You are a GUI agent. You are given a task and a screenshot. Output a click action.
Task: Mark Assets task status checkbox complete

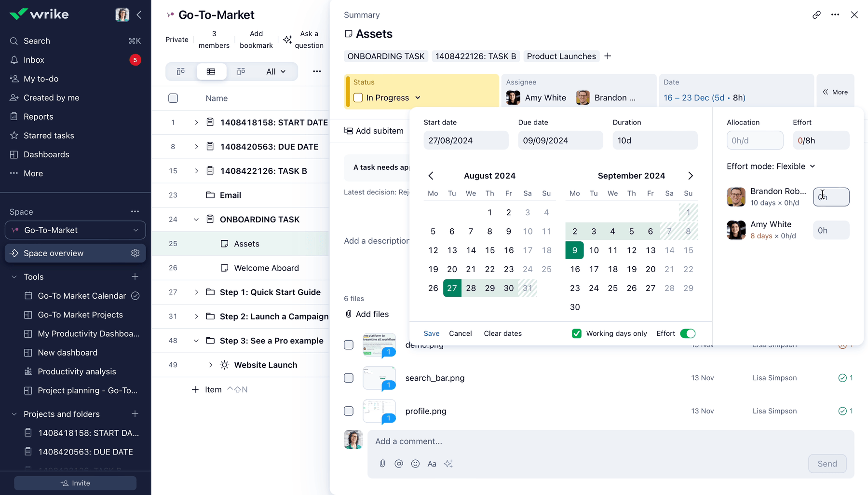tap(358, 97)
